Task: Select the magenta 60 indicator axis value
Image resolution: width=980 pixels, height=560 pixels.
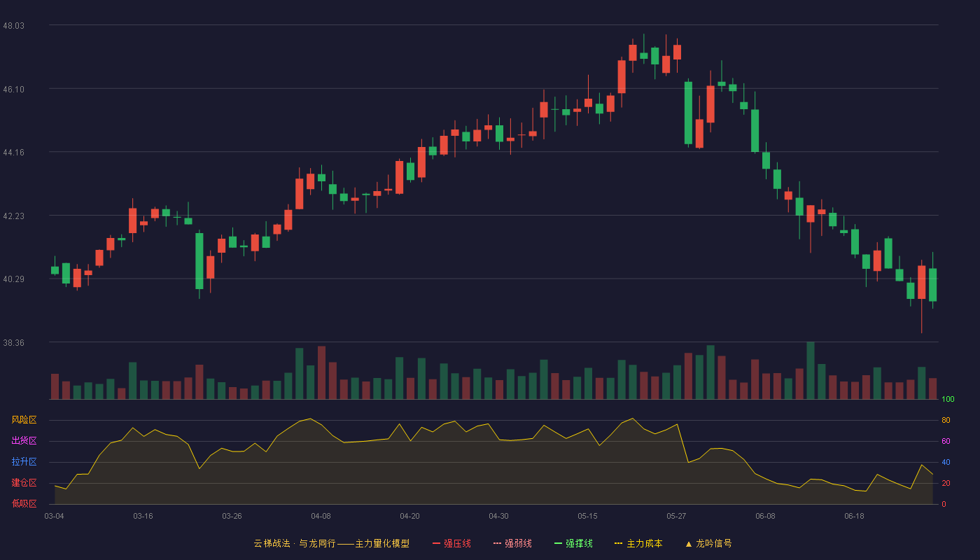Action: click(946, 442)
